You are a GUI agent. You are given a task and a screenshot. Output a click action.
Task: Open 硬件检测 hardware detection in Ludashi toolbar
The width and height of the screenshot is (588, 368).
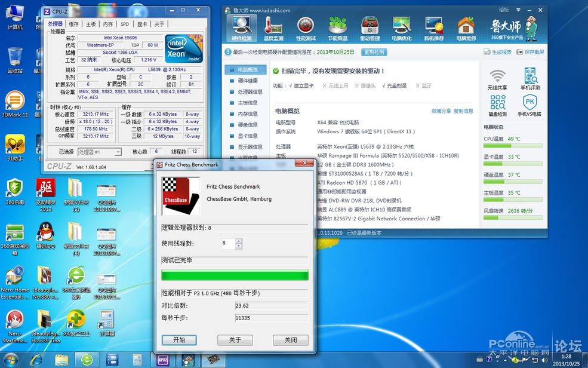coord(242,29)
